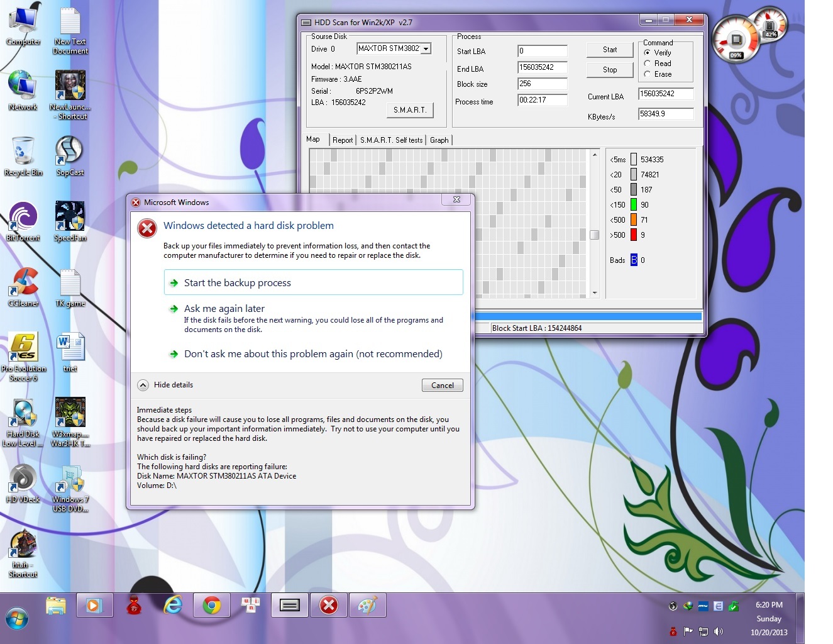Click the End LBA input field
The height and width of the screenshot is (644, 833).
[x=543, y=67]
